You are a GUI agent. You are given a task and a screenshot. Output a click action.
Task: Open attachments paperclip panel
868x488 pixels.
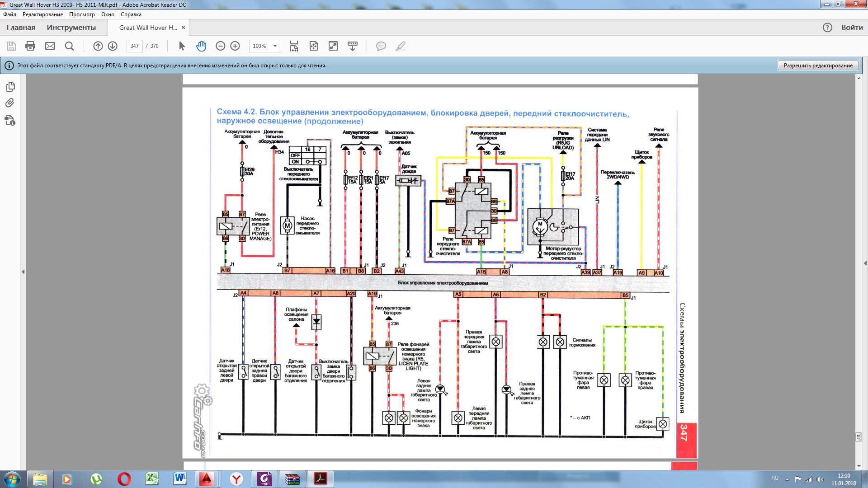[x=10, y=103]
